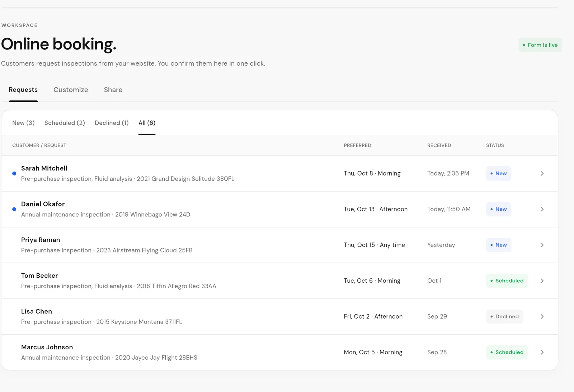Click New status badge for Sarah Mitchell
This screenshot has height=392, width=574.
pyautogui.click(x=499, y=173)
